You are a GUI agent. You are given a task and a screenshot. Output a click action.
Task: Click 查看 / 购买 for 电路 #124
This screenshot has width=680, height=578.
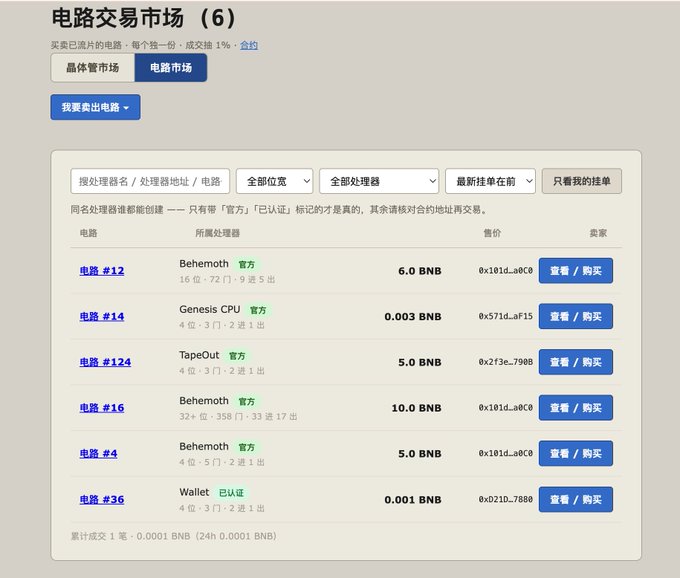[x=575, y=362]
